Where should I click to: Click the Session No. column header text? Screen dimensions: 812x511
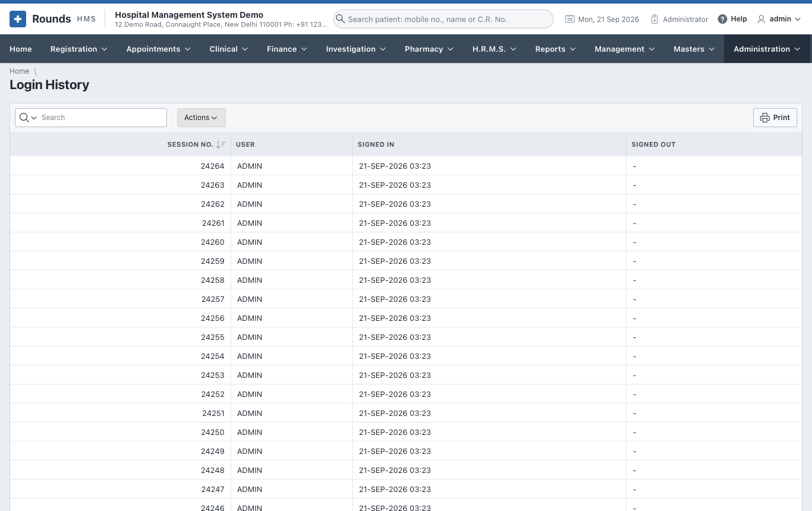[x=190, y=144]
